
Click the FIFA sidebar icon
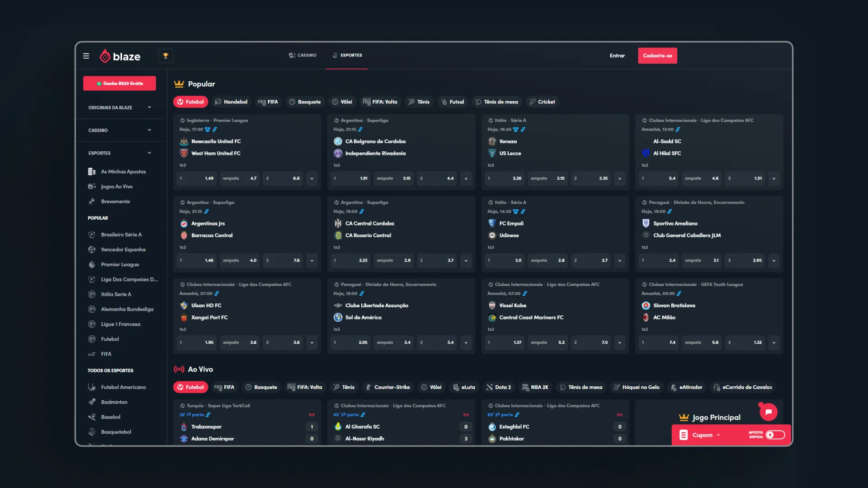[92, 354]
